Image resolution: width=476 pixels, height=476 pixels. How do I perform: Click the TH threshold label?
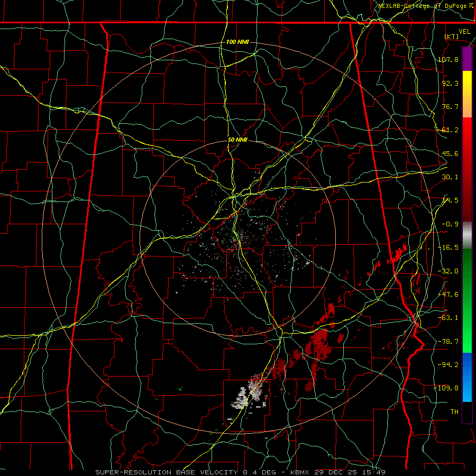tap(454, 412)
